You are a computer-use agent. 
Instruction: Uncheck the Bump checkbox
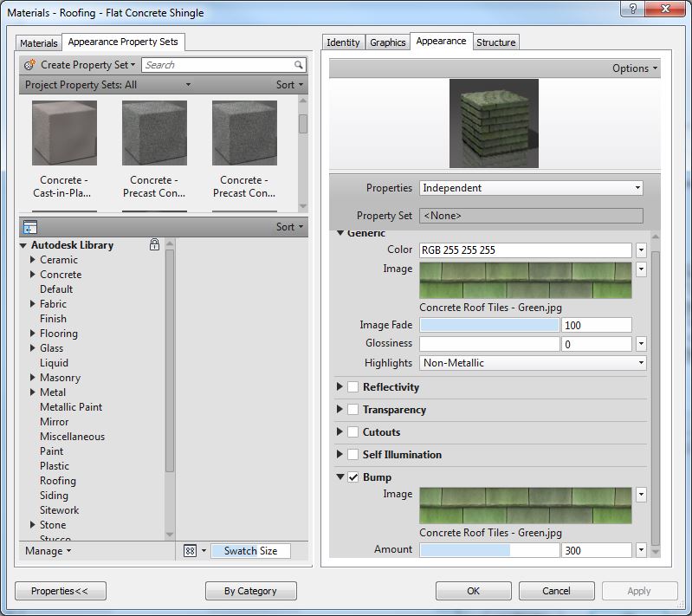(353, 477)
